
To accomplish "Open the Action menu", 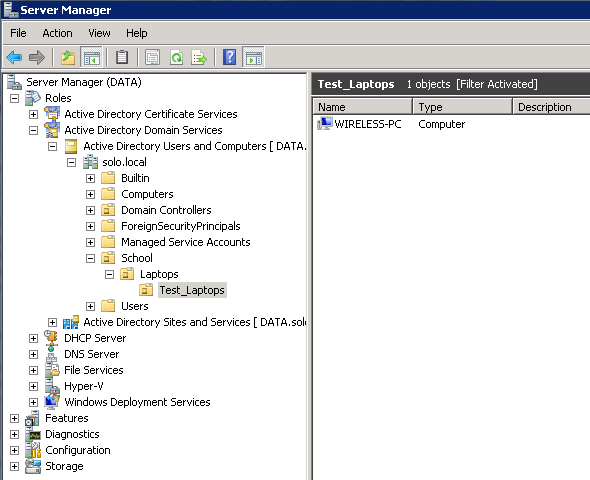I will click(57, 33).
